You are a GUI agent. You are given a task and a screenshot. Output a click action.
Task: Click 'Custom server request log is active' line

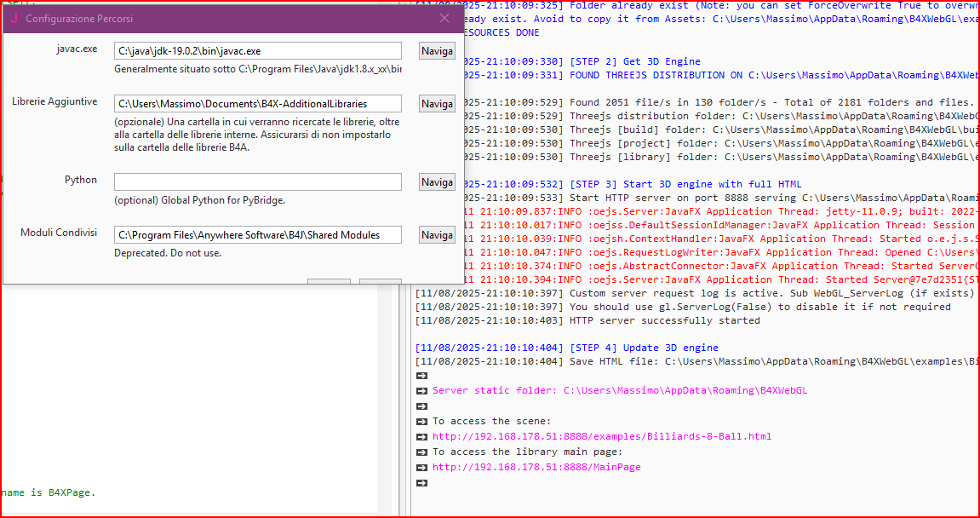pyautogui.click(x=696, y=293)
